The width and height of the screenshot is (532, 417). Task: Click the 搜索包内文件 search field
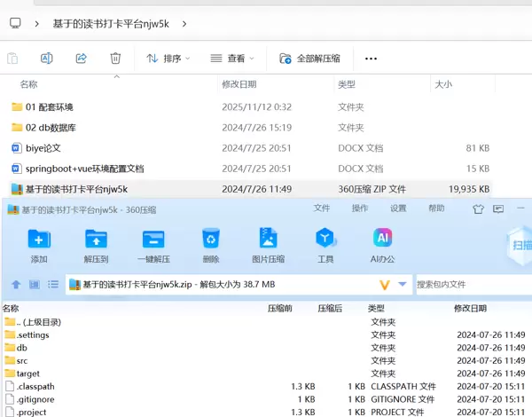pos(470,285)
